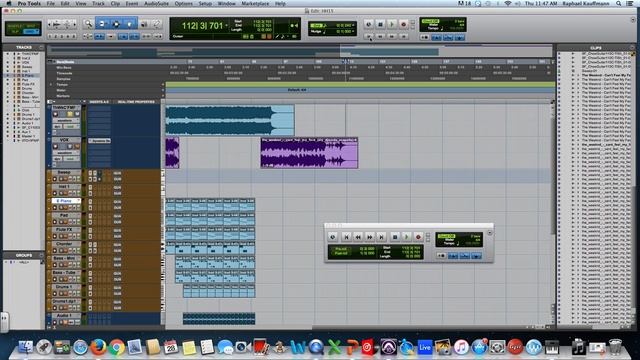Click Record in the floating Transport window
Screen dimensions: 640x360
418,237
